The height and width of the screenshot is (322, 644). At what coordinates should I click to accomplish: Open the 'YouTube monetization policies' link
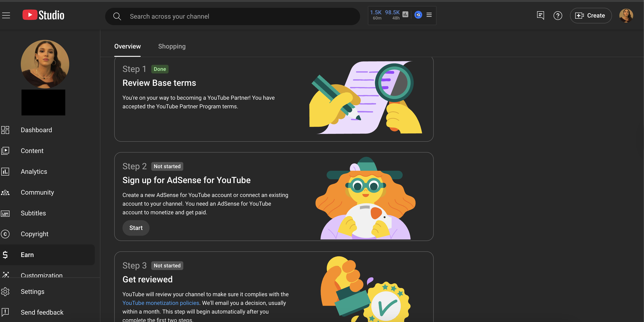(161, 303)
